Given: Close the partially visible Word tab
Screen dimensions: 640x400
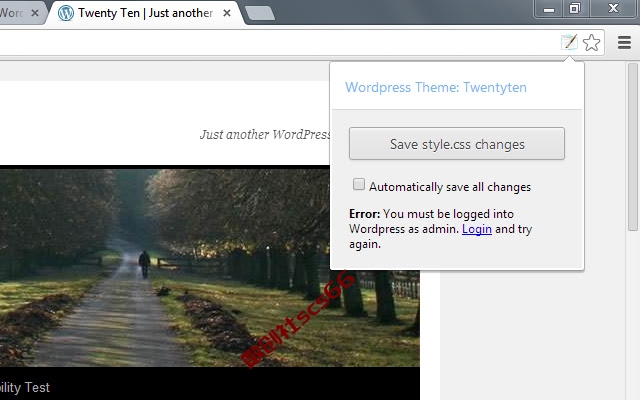Looking at the screenshot, I should click(x=35, y=13).
